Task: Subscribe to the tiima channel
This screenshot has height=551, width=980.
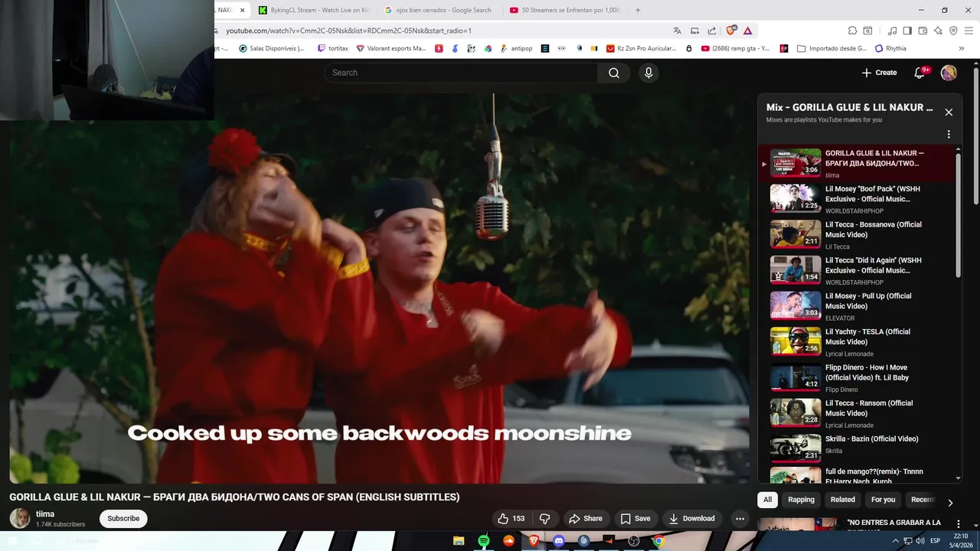Action: click(123, 518)
